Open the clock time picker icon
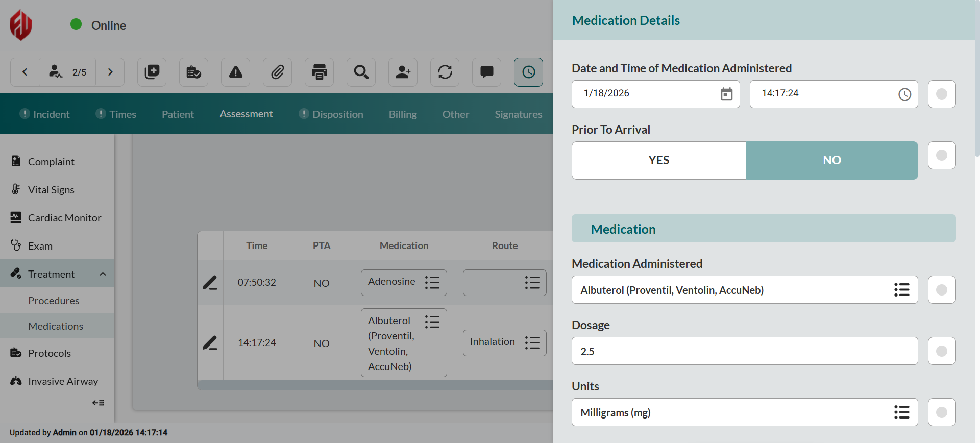980x443 pixels. 905,94
